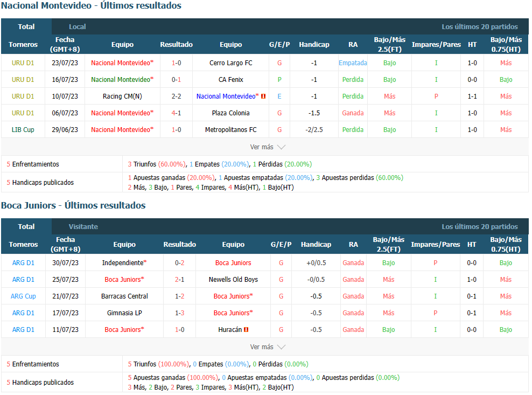Open 'Los últimos 20 partidos' for Nacional Montevideo
Image resolution: width=532 pixels, height=395 pixels.
point(479,26)
